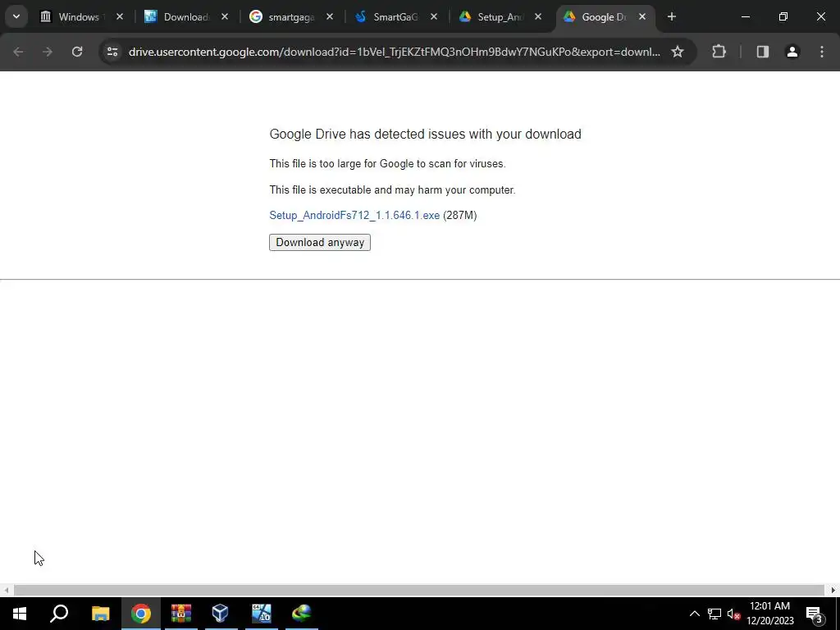Image resolution: width=840 pixels, height=630 pixels.
Task: Switch to the smartgaga Google tab
Action: (290, 16)
